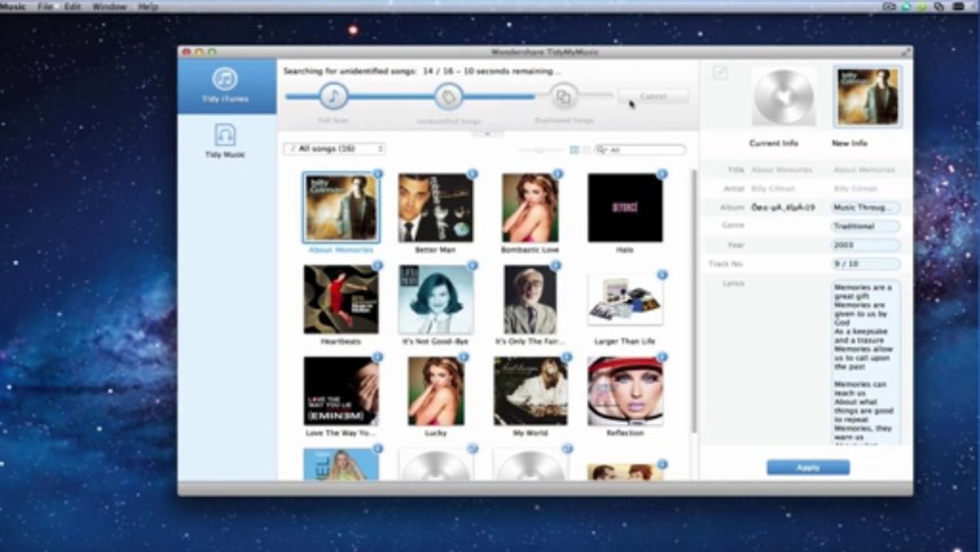Open the Music menu in menu bar

pyautogui.click(x=12, y=6)
